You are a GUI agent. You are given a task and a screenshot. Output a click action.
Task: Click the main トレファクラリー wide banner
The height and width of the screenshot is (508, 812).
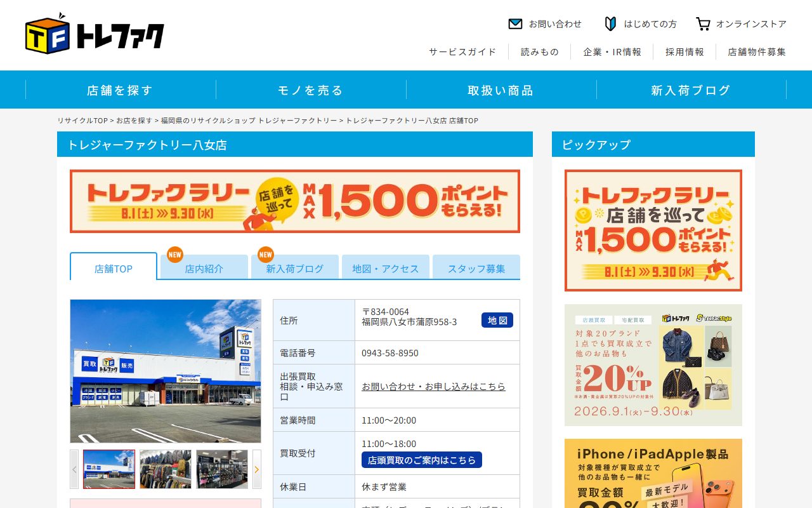pyautogui.click(x=295, y=201)
